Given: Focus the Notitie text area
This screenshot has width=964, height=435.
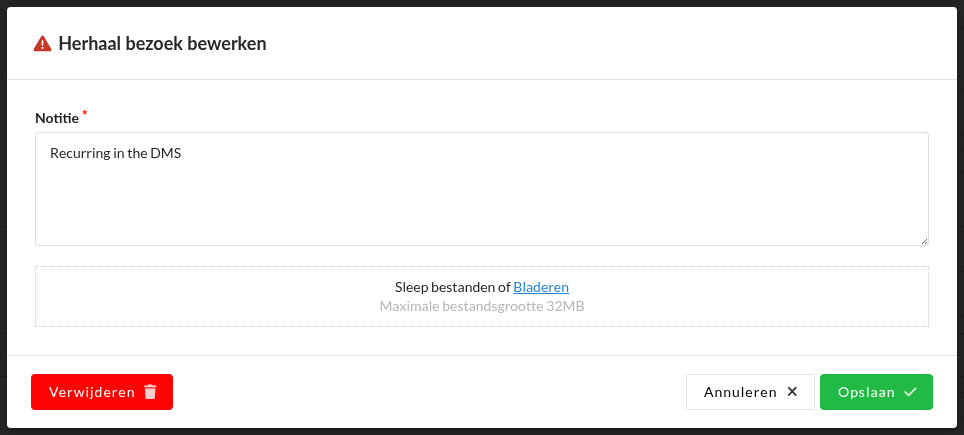Looking at the screenshot, I should 481,200.
